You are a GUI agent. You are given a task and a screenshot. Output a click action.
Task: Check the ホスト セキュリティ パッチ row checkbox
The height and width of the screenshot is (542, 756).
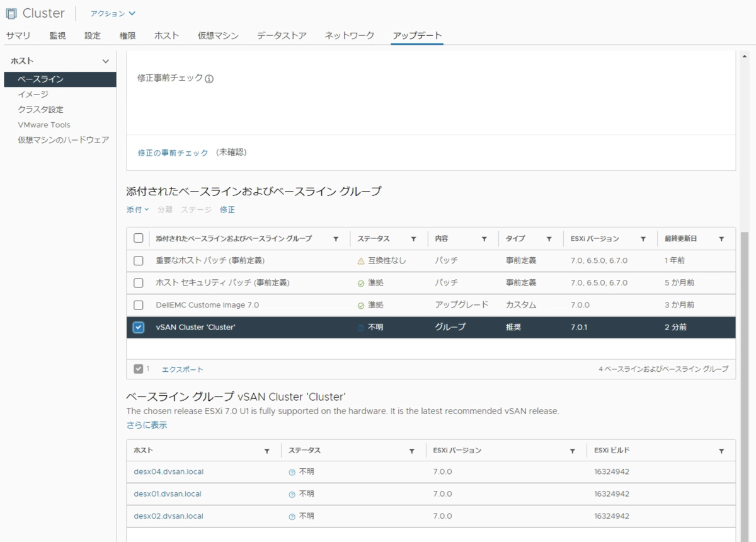tap(139, 283)
